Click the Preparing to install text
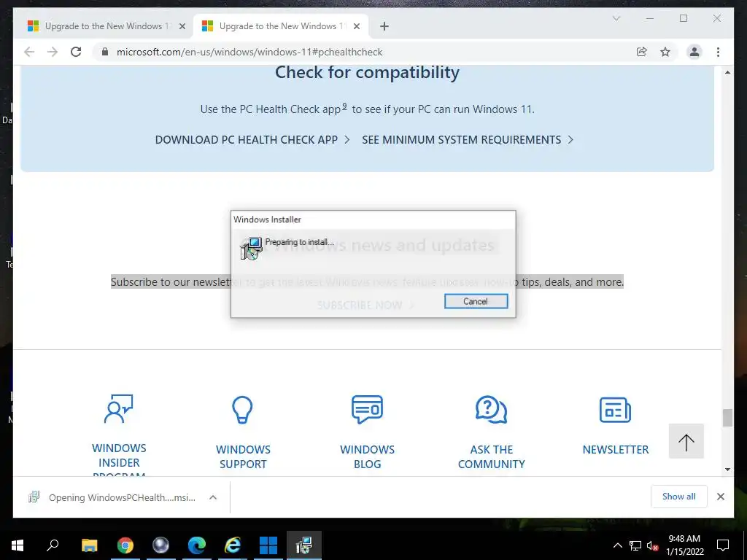 (299, 242)
